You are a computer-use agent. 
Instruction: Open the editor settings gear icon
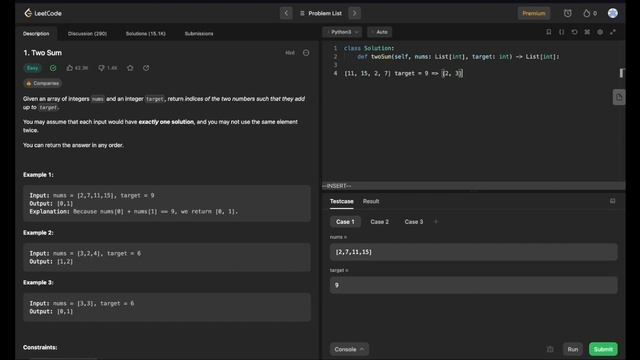[x=600, y=32]
